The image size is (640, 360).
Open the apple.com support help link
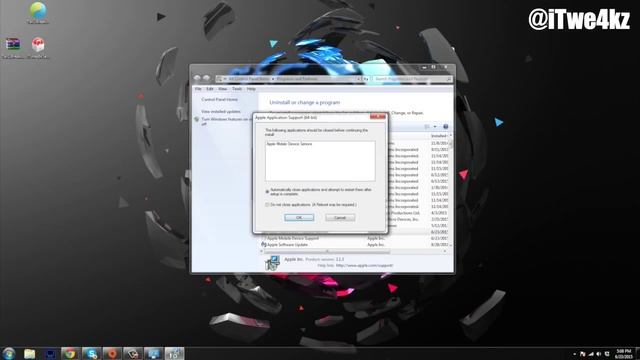click(x=364, y=265)
